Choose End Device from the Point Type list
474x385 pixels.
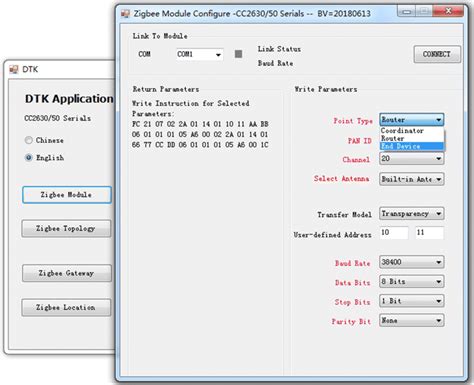412,146
